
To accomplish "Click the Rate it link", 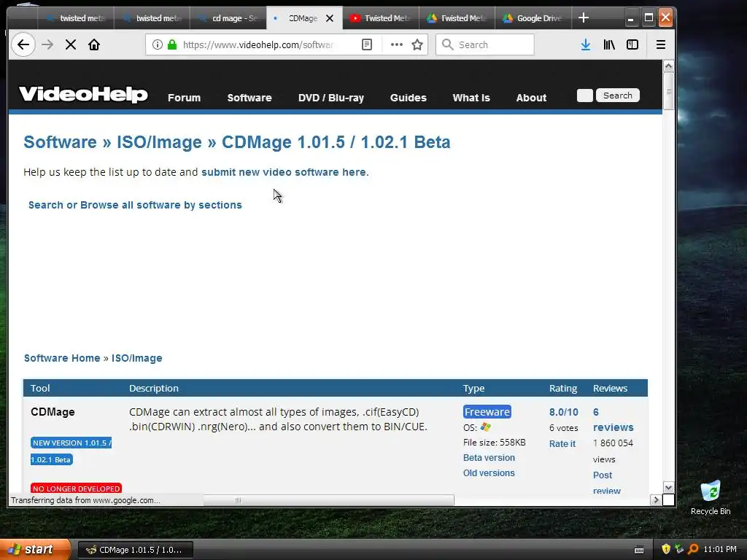I will point(562,444).
